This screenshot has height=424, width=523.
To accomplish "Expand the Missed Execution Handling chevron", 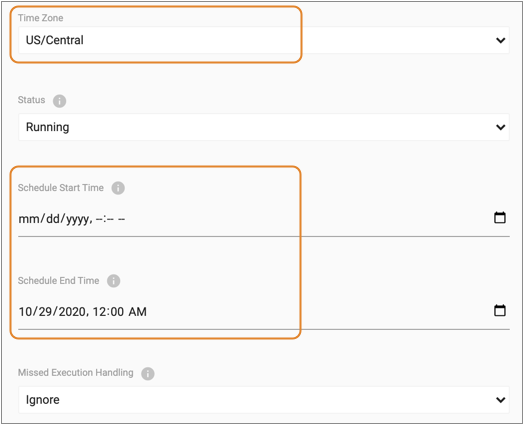I will click(x=500, y=400).
